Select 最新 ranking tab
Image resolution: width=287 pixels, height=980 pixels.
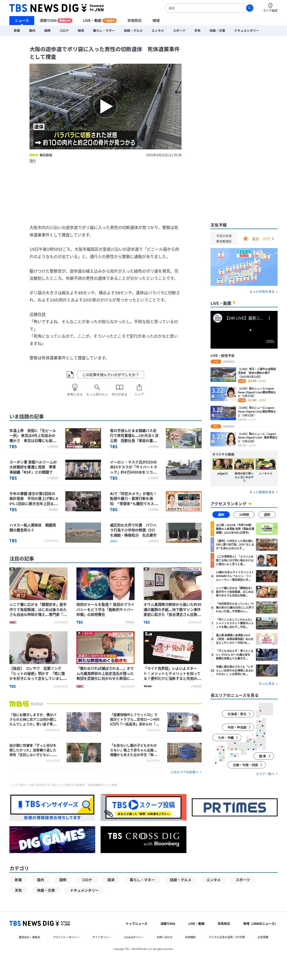tap(221, 515)
